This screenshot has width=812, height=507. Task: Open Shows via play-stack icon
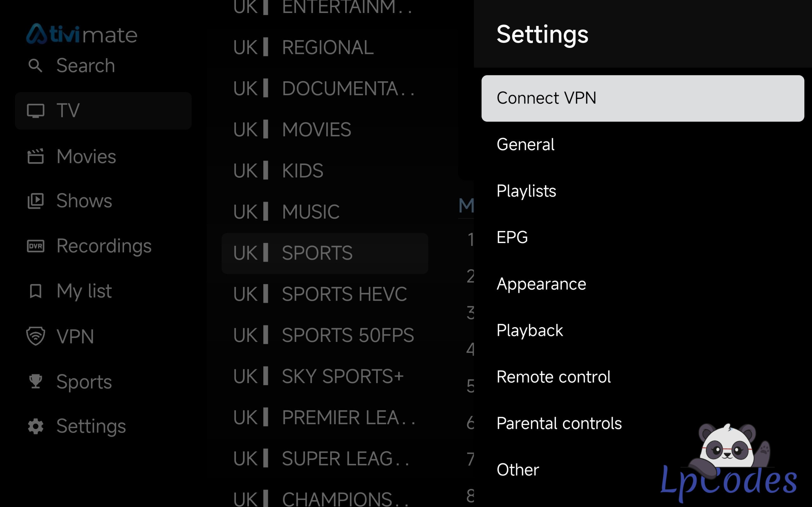[x=36, y=201]
